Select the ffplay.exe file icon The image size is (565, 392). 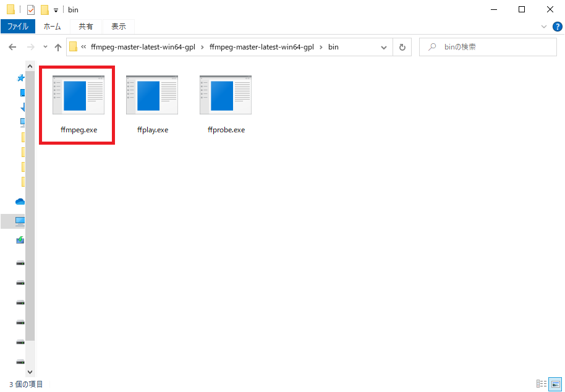[152, 95]
